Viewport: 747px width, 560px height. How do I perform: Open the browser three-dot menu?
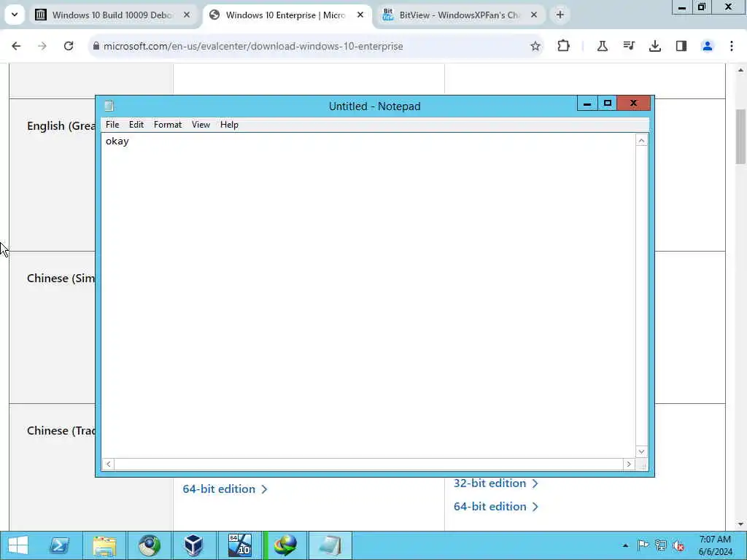point(732,46)
